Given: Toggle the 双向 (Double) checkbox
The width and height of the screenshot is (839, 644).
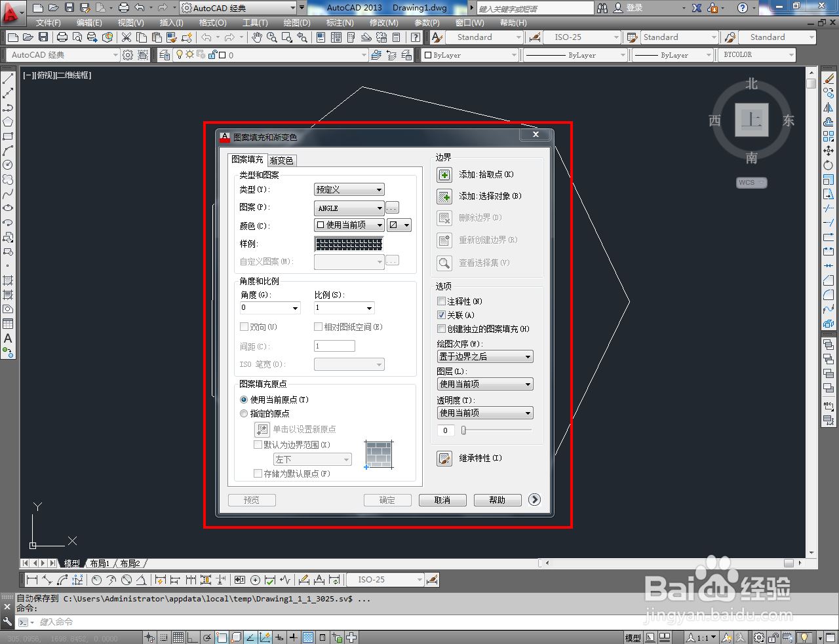Looking at the screenshot, I should point(244,327).
